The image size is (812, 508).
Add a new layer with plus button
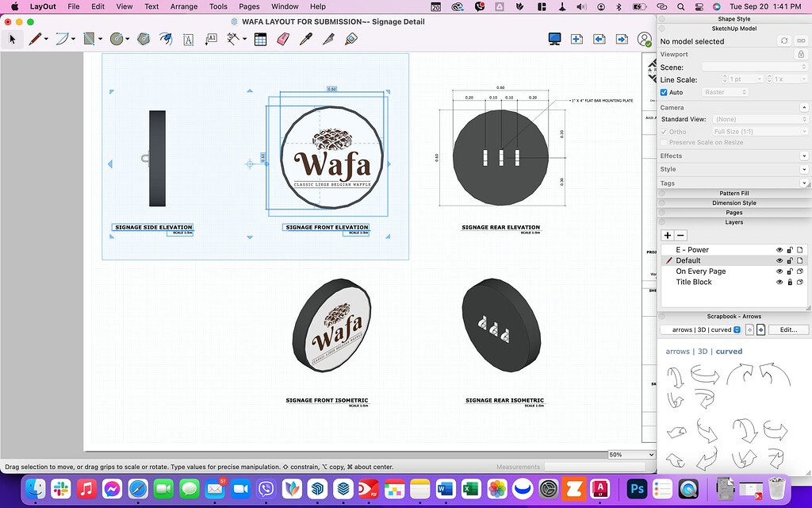(x=667, y=236)
